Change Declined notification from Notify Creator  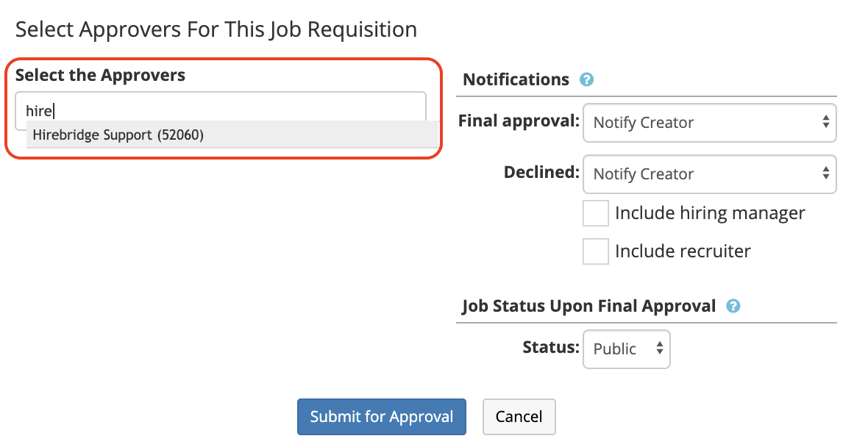pos(710,174)
